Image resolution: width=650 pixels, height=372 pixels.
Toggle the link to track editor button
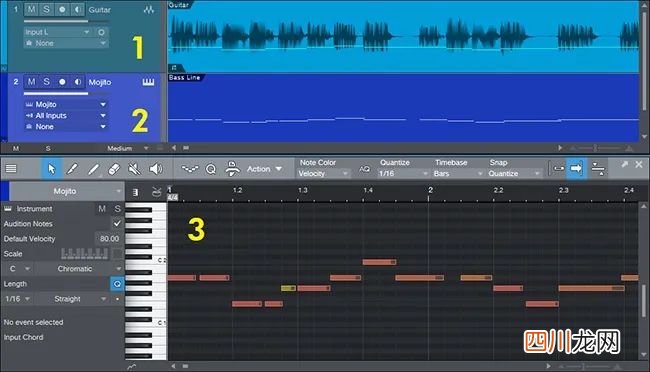pyautogui.click(x=558, y=169)
